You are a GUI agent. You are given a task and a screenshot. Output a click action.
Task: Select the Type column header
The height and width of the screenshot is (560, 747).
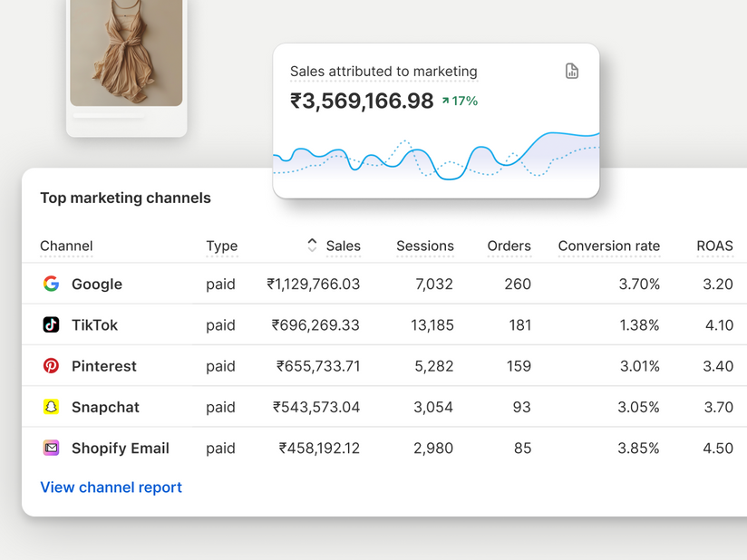click(x=222, y=246)
